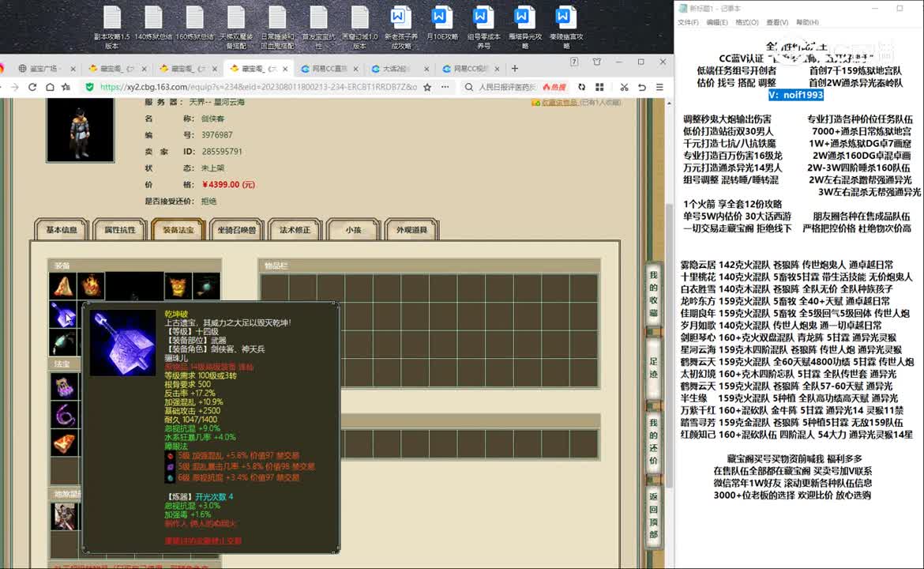This screenshot has width=924, height=569.
Task: Open Notepad 格式(O) menu
Action: [x=746, y=22]
